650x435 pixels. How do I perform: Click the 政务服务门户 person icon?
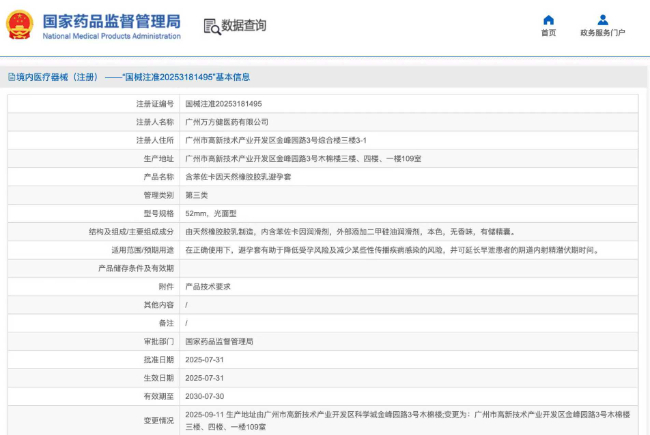click(602, 20)
